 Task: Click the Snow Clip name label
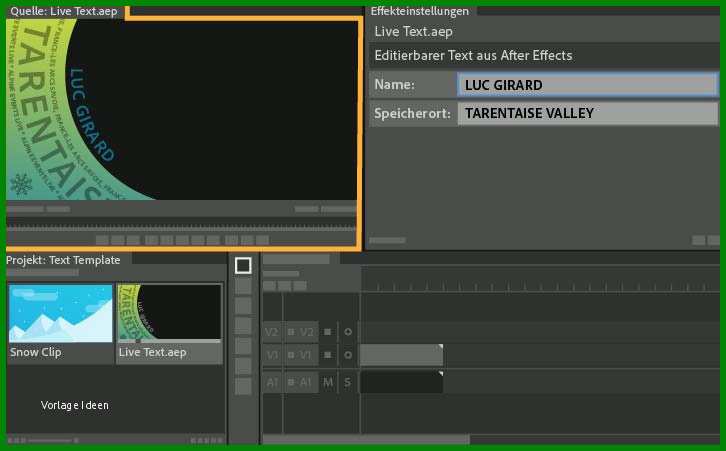coord(36,352)
